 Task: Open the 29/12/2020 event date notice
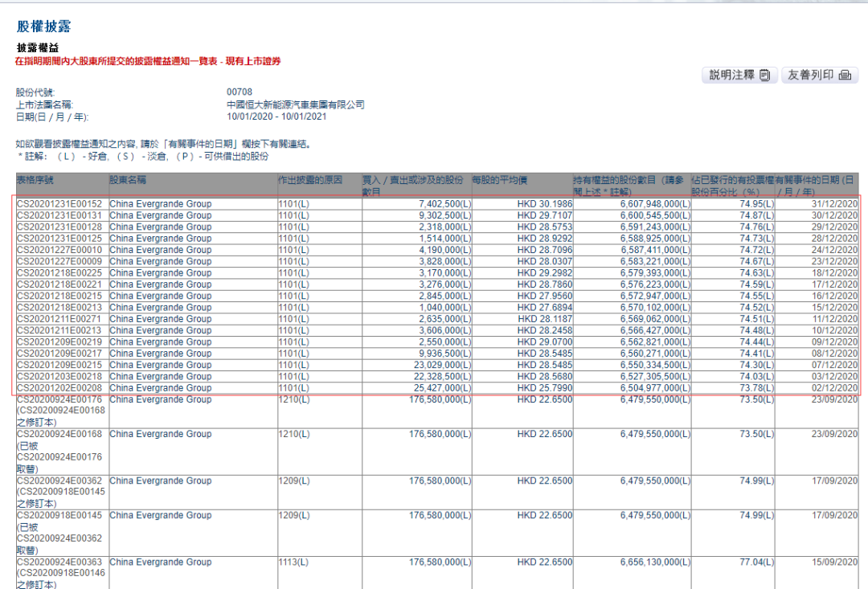834,227
